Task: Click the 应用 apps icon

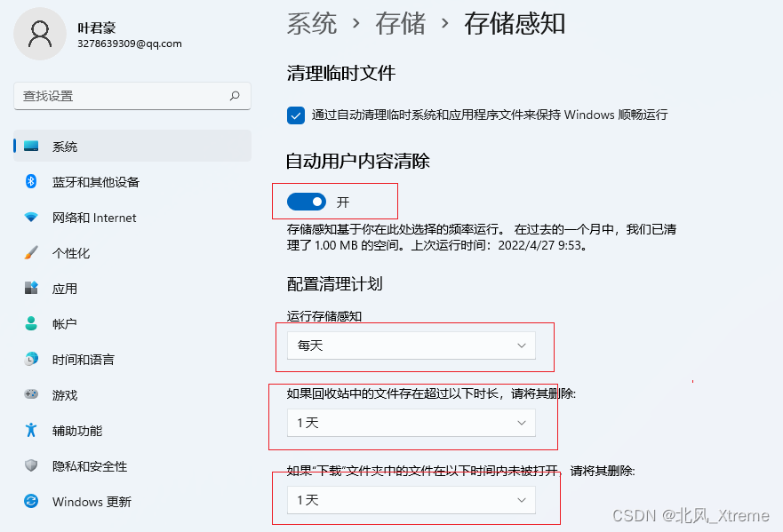Action: [31, 288]
